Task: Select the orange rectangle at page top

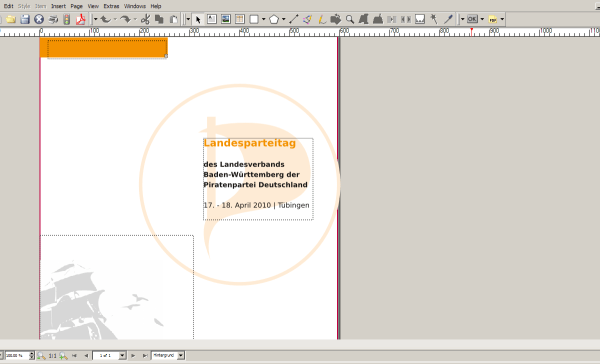Action: pos(104,48)
